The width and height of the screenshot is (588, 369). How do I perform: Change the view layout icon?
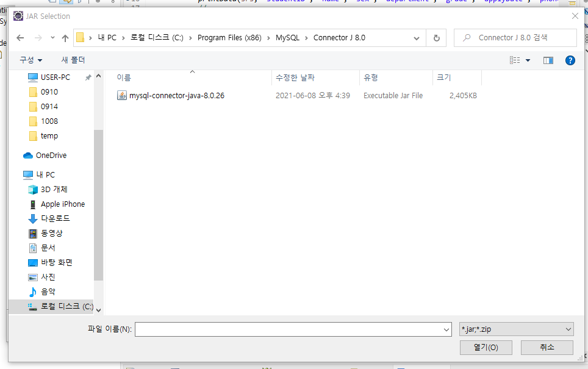(x=515, y=60)
